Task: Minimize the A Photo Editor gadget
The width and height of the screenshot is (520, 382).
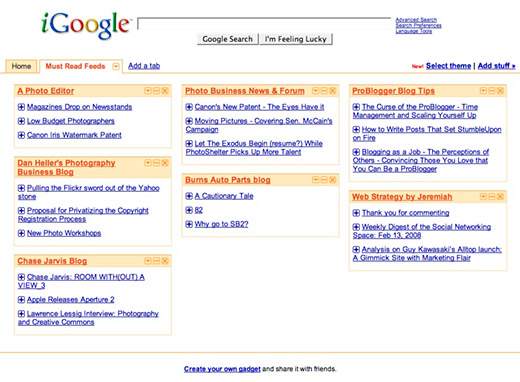Action: pos(156,91)
